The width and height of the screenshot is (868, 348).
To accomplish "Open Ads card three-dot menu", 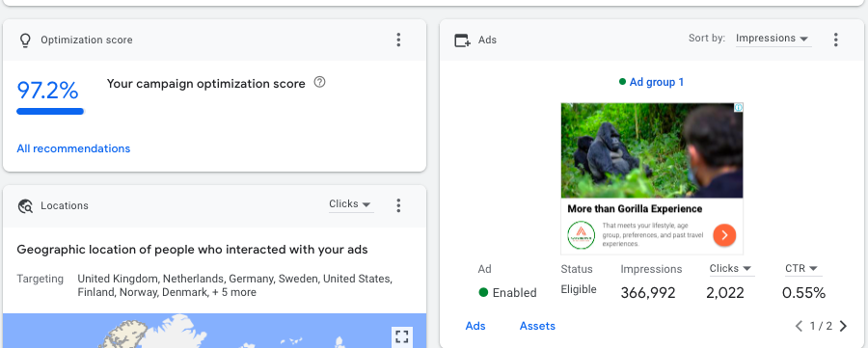I will 836,40.
